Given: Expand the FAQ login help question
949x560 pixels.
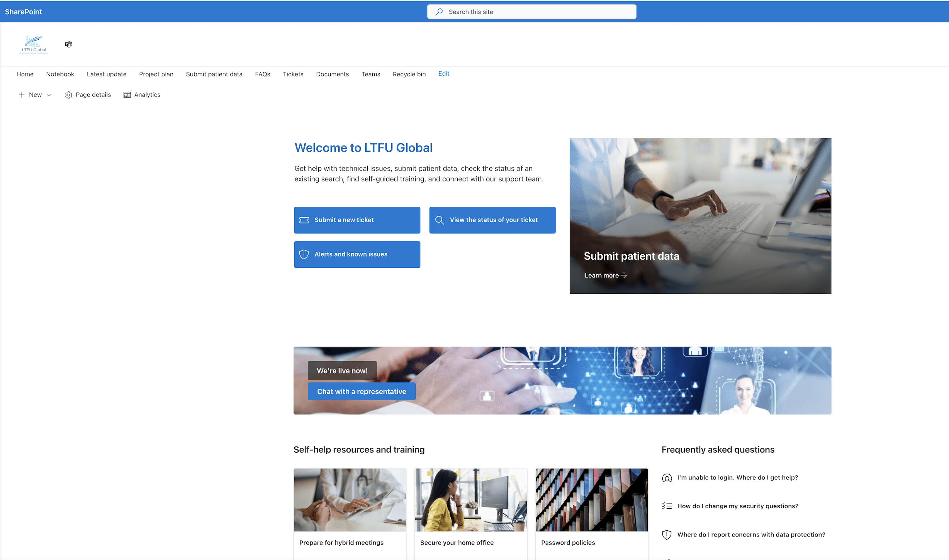Looking at the screenshot, I should click(x=738, y=477).
